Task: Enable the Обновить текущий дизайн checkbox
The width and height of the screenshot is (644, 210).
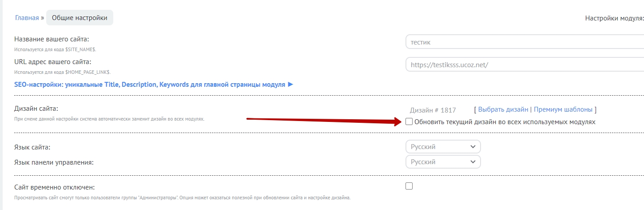Action: click(409, 121)
